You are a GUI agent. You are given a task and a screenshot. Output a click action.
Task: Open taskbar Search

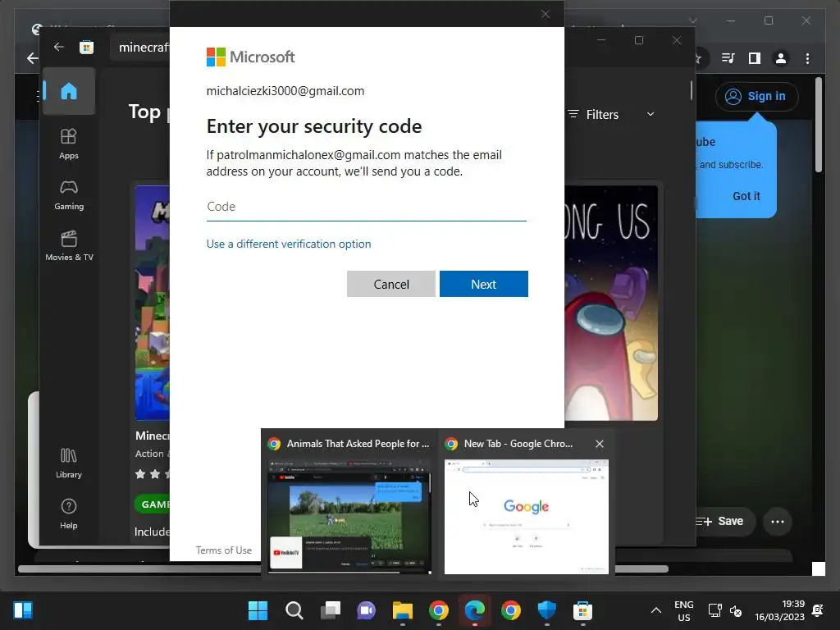point(294,610)
